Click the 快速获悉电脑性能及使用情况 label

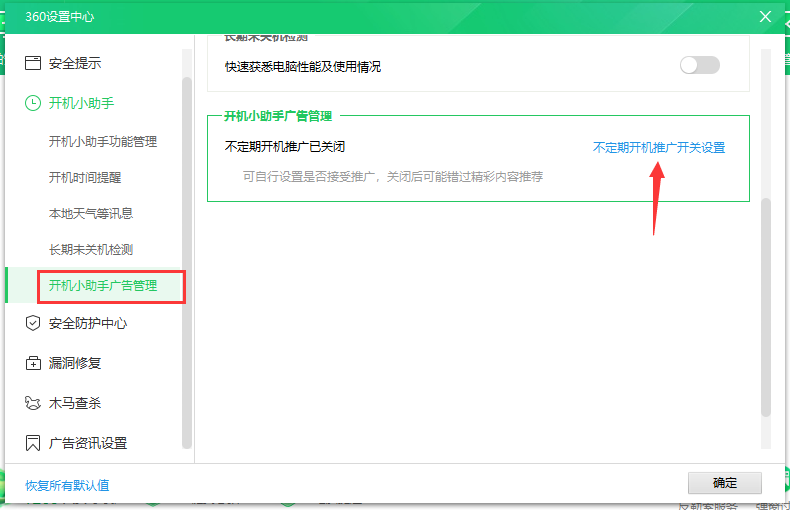point(303,67)
